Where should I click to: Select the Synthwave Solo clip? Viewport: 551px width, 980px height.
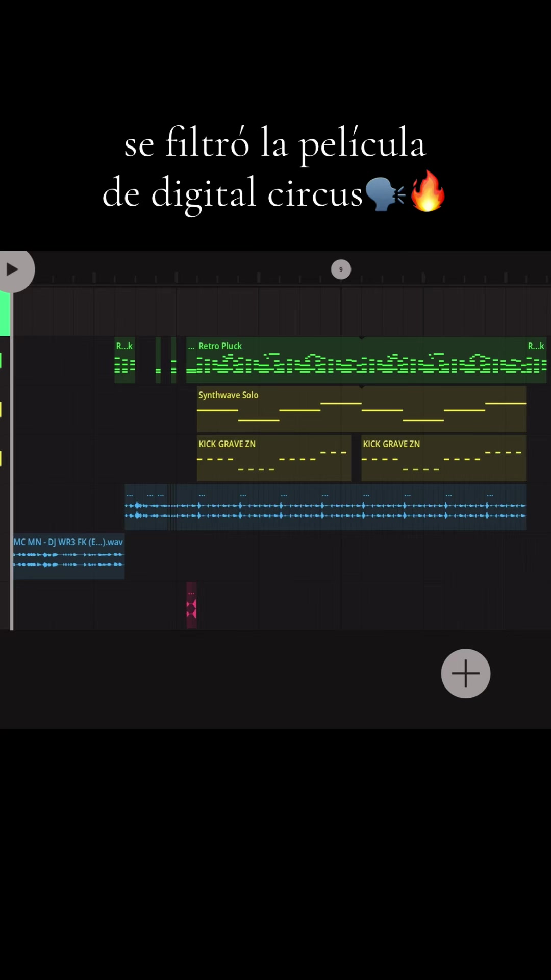point(361,409)
